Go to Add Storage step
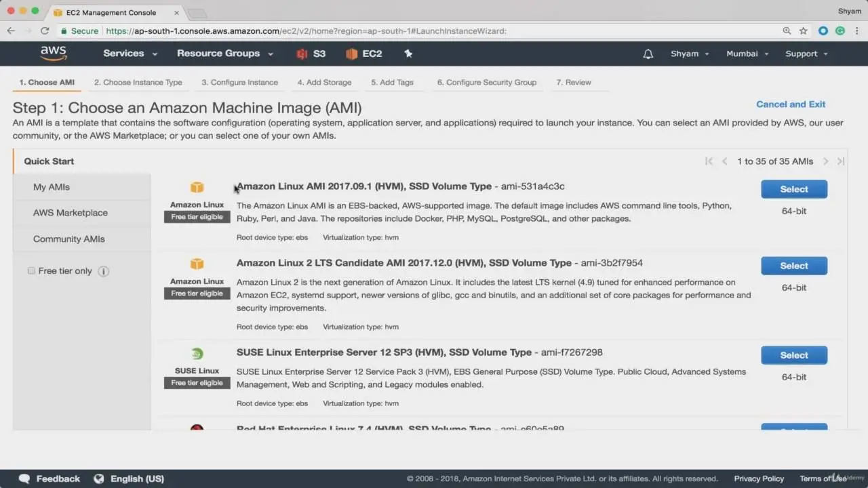This screenshot has height=488, width=868. click(324, 83)
